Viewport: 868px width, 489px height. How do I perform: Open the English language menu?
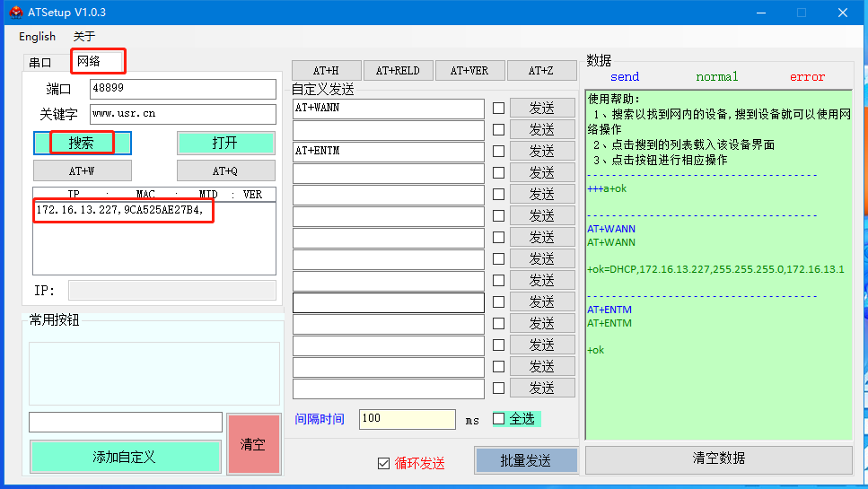pyautogui.click(x=37, y=37)
